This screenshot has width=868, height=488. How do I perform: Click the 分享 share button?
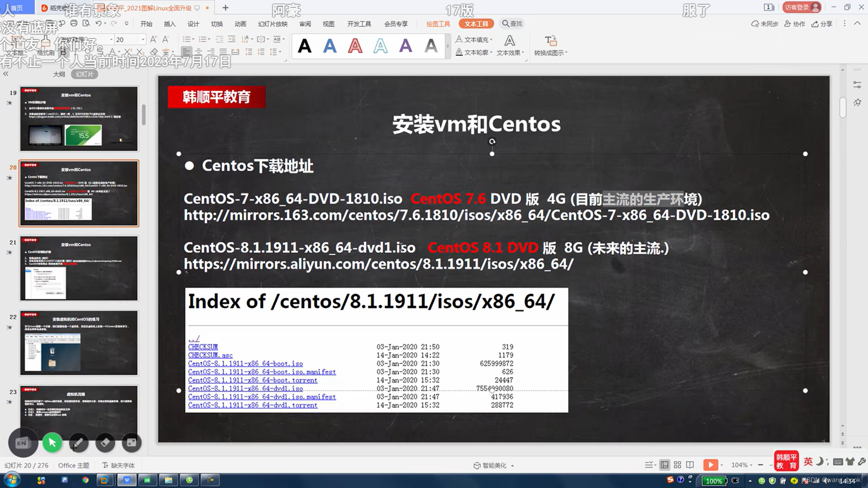pos(822,23)
